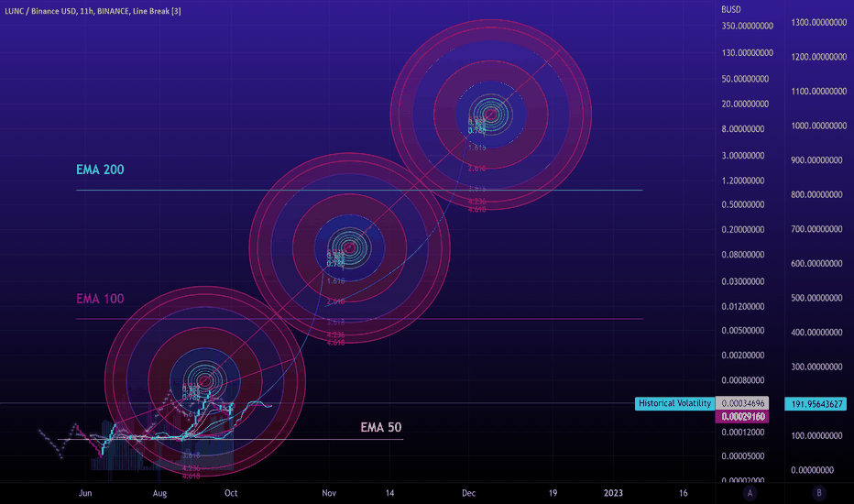Image resolution: width=854 pixels, height=504 pixels.
Task: Click the 100.00000000 value on scale B
Action: pos(816,436)
